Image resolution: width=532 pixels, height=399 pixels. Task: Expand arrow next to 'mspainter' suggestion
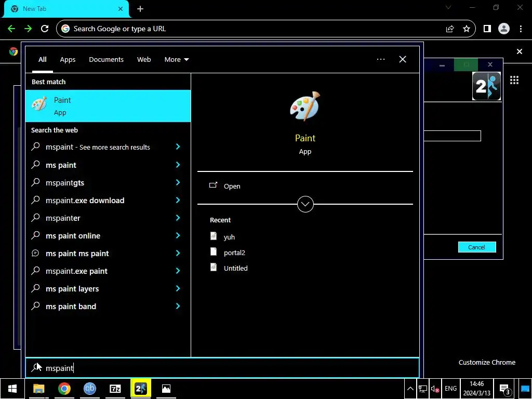coord(178,218)
